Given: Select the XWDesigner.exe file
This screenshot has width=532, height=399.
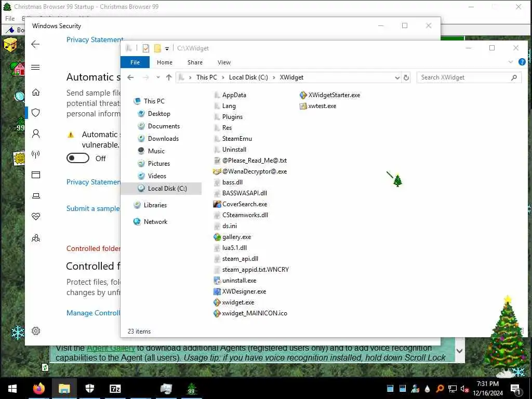Looking at the screenshot, I should click(240, 291).
